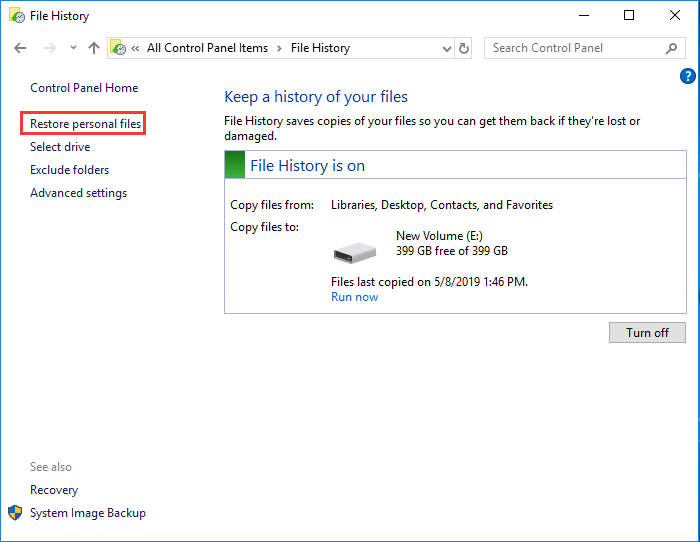The height and width of the screenshot is (542, 700).
Task: Click the File History title bar icon
Action: (17, 16)
